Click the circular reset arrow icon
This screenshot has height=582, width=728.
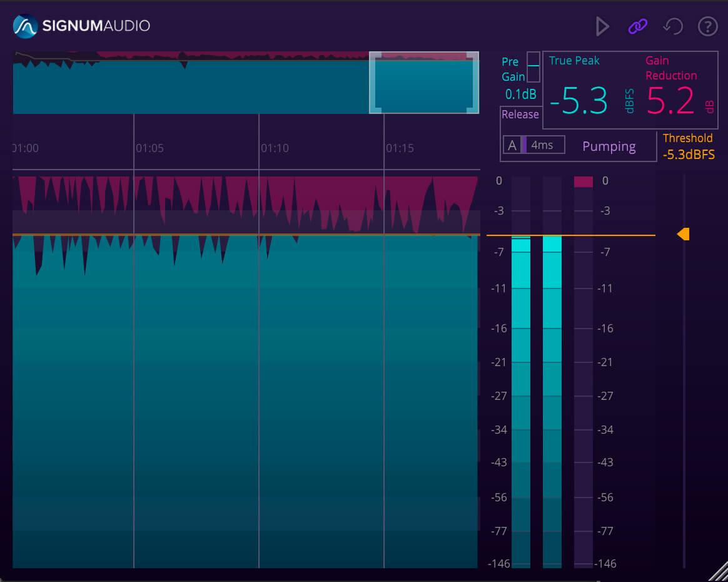tap(672, 26)
